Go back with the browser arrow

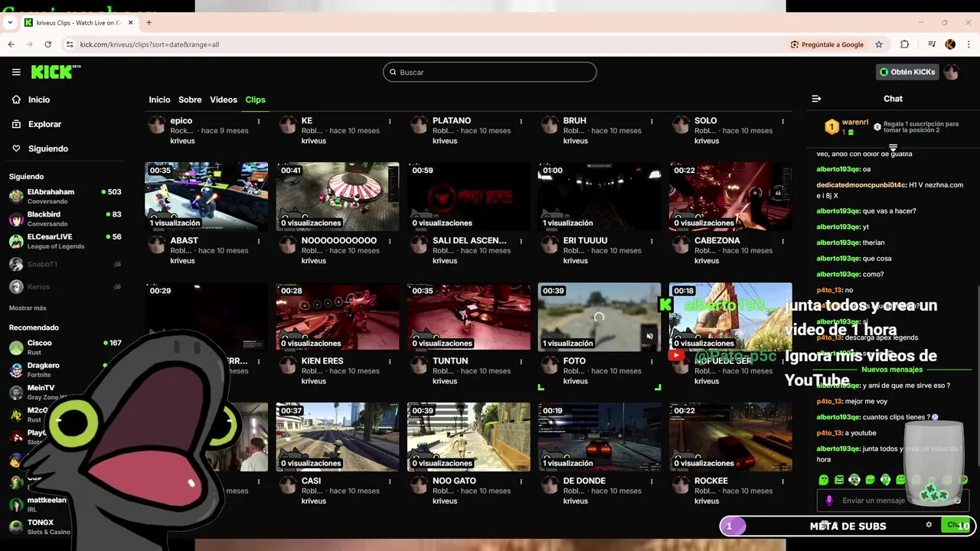(11, 44)
